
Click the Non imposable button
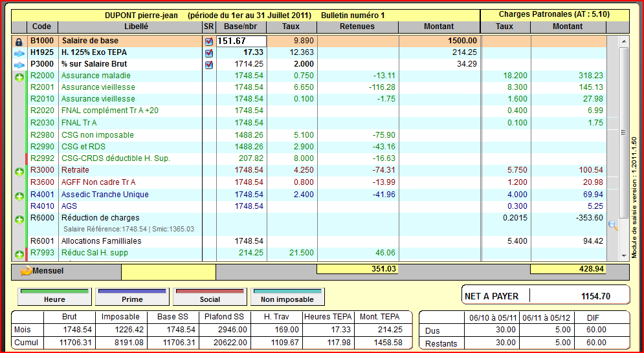click(287, 297)
